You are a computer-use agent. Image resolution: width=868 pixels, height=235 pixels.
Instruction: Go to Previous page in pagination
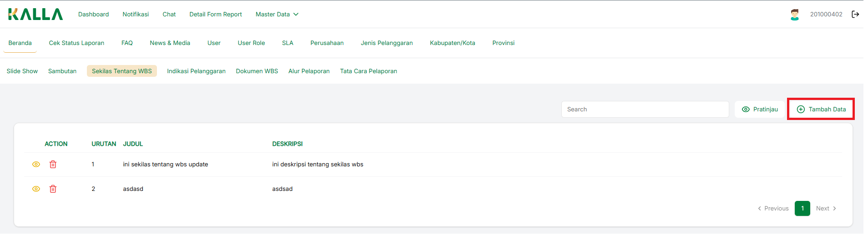(773, 208)
